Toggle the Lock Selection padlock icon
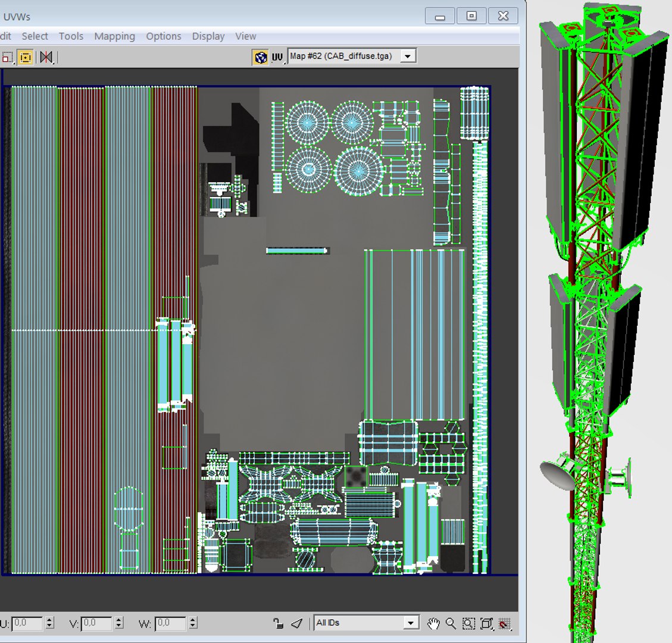Screen dimensions: 672x643 (x=278, y=623)
